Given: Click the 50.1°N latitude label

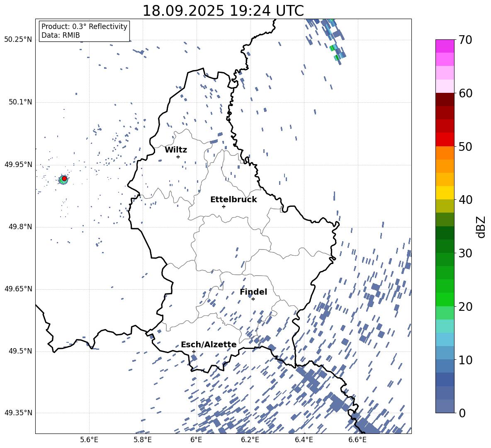Looking at the screenshot, I should [x=20, y=102].
